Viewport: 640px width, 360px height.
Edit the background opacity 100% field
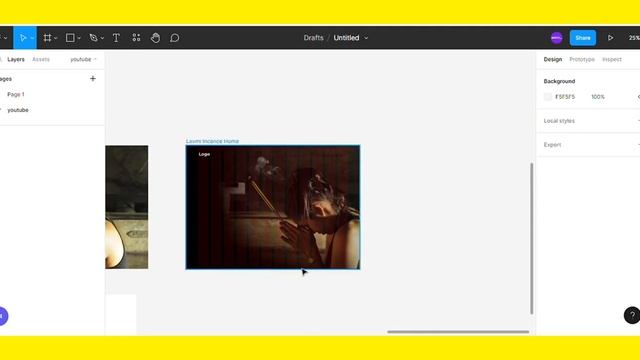pos(598,97)
